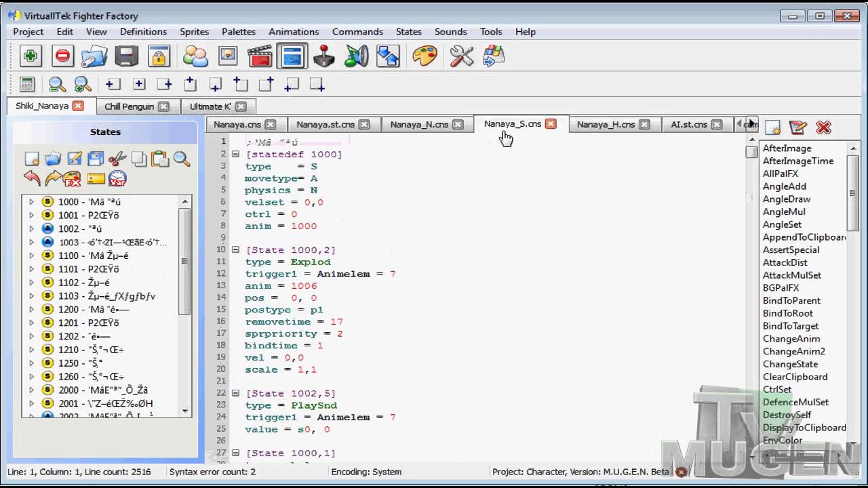Open the Sprites editor picture icon
This screenshot has height=488, width=868.
pos(228,56)
